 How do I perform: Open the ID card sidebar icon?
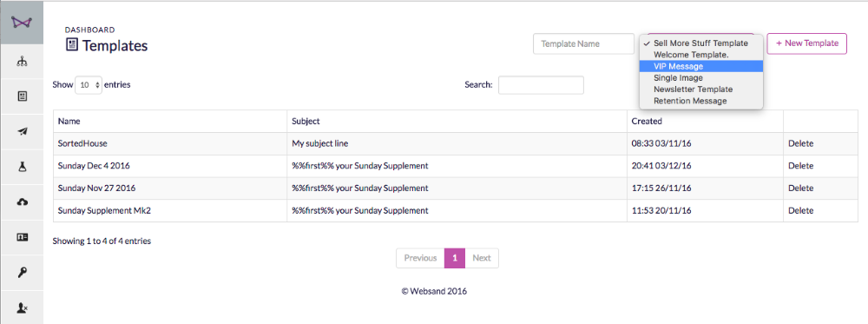click(x=22, y=237)
